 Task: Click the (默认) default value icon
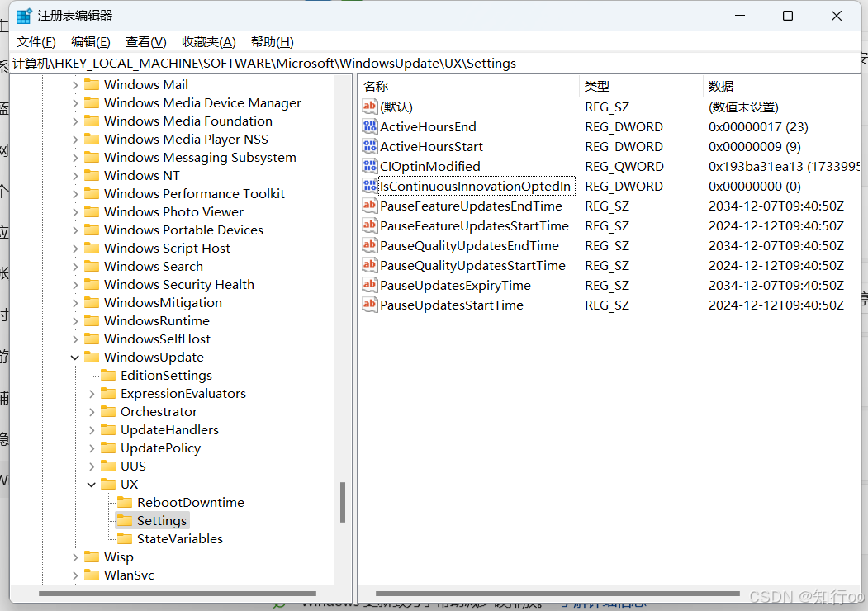pyautogui.click(x=369, y=107)
